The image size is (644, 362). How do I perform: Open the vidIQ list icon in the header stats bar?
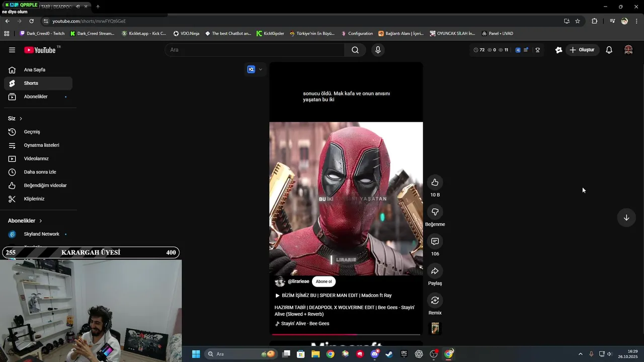[526, 50]
